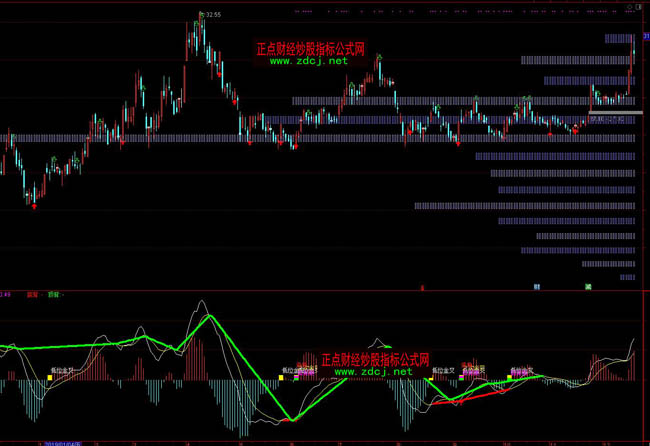This screenshot has width=650, height=446.
Task: Click the 正点财经炒股指标公式网 title in the upper chart
Action: point(309,47)
